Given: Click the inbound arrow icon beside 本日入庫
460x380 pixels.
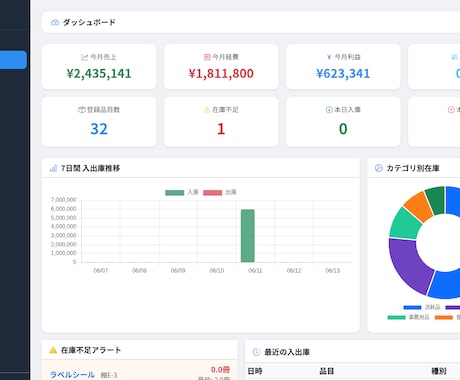Looking at the screenshot, I should pos(329,110).
